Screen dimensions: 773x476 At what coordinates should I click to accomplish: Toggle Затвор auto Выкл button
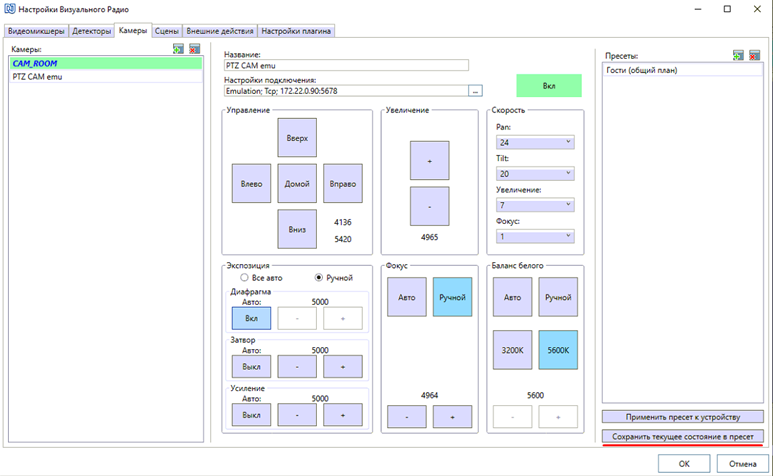(251, 367)
